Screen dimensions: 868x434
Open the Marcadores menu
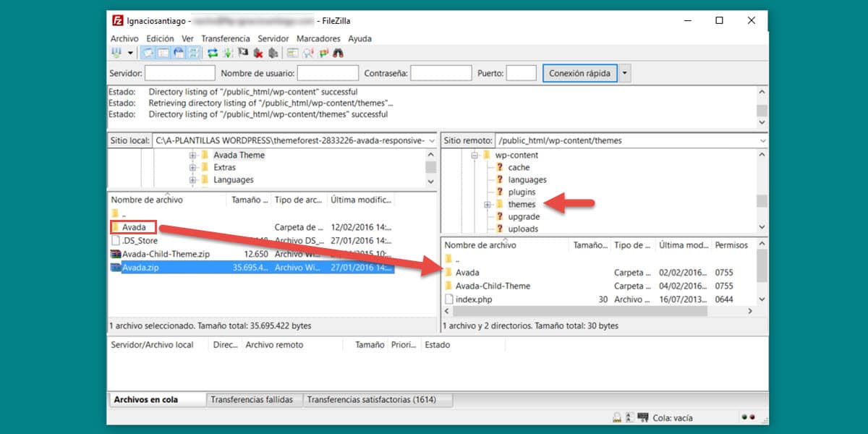pyautogui.click(x=318, y=38)
